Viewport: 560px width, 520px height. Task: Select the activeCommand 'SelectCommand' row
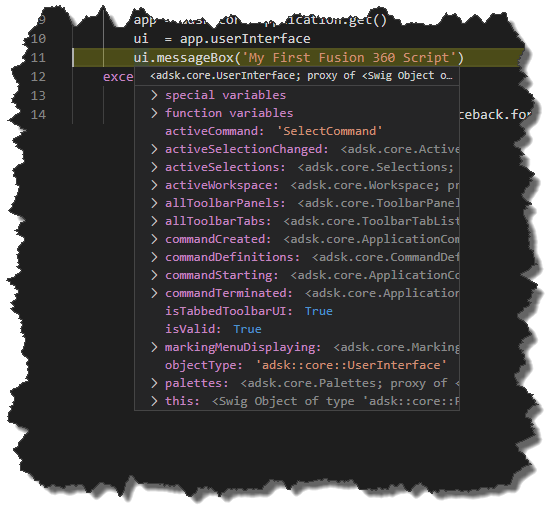297,131
